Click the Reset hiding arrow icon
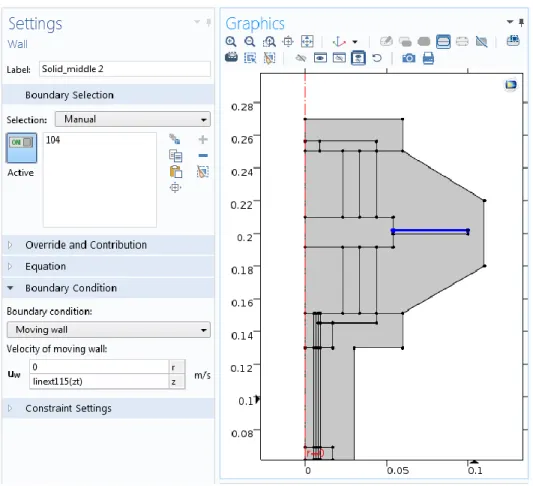 tap(377, 58)
